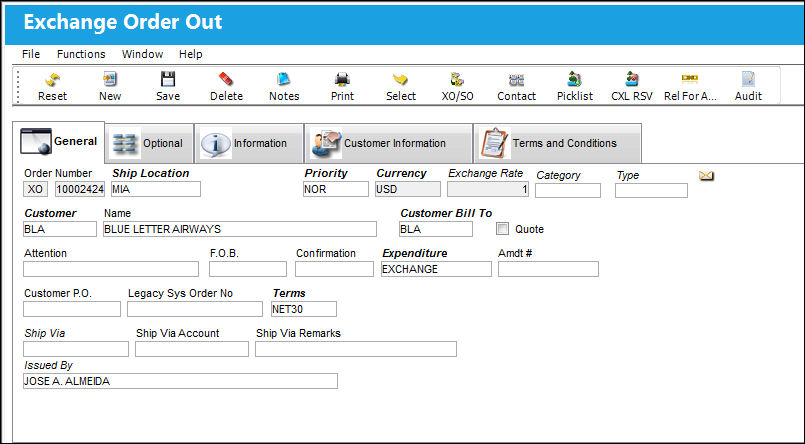This screenshot has width=805, height=444.
Task: Open the File menu
Action: [31, 54]
